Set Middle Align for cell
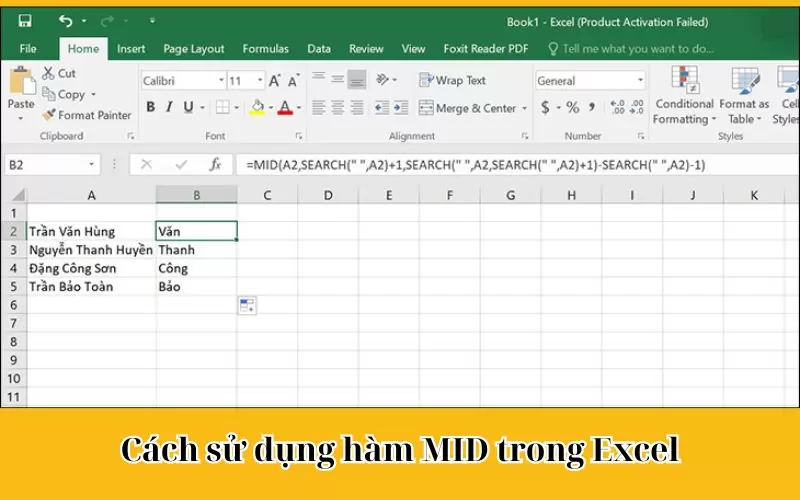The image size is (800, 500). pos(338,79)
